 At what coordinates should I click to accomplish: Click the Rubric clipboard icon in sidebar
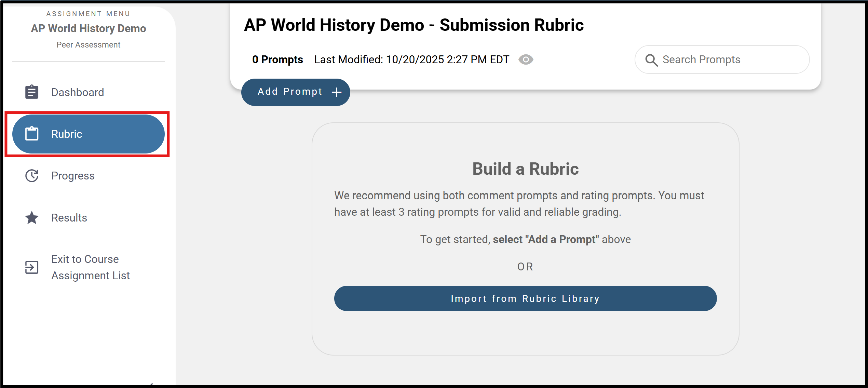[32, 134]
